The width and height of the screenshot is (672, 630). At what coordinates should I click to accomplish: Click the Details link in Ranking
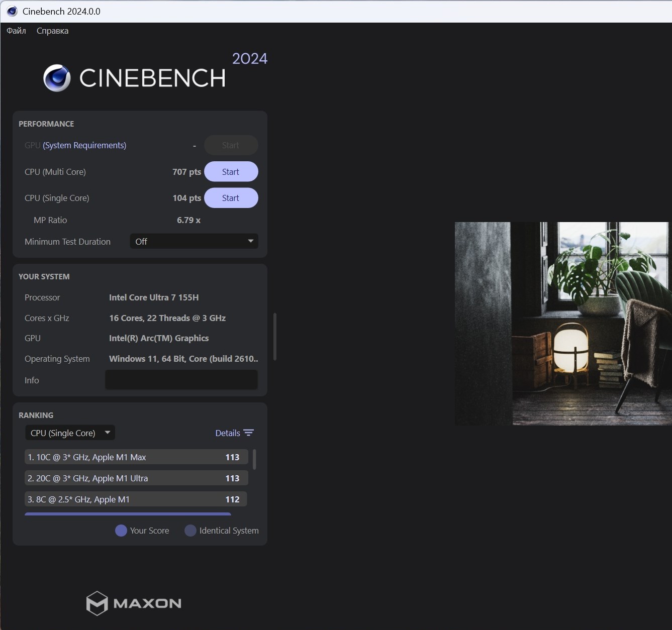[x=227, y=433]
